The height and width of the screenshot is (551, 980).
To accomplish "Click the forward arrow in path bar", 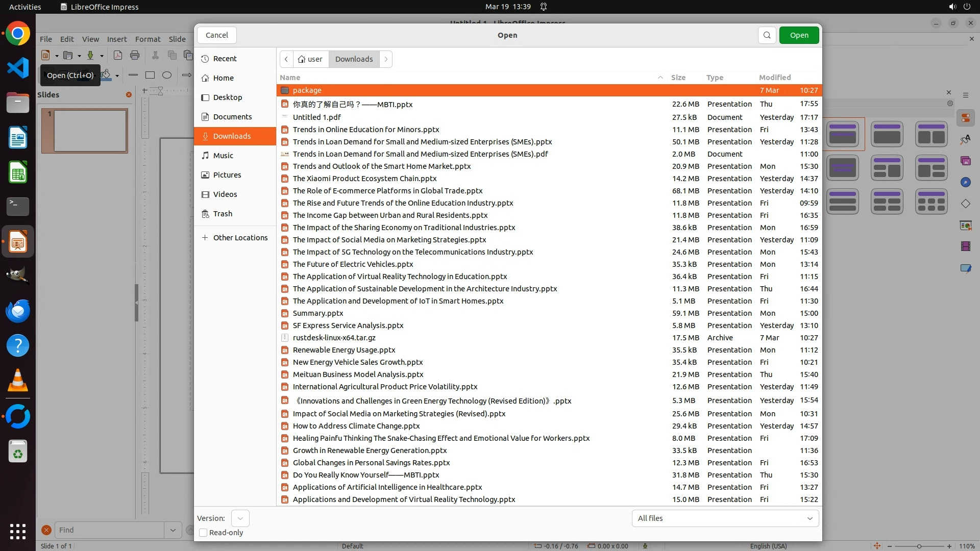I will pyautogui.click(x=386, y=59).
